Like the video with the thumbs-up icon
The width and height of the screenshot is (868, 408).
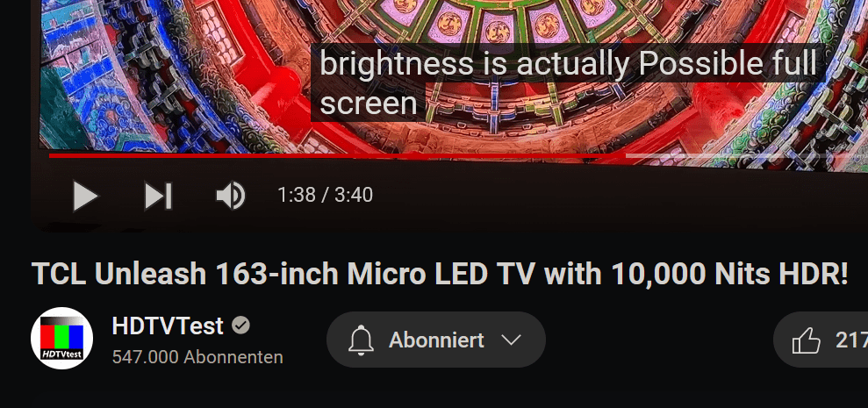[806, 340]
